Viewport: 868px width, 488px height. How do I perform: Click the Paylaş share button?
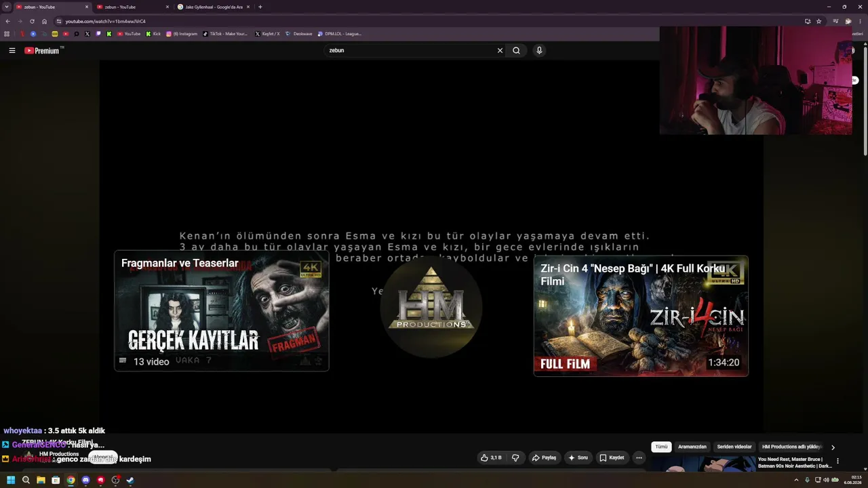[544, 457]
